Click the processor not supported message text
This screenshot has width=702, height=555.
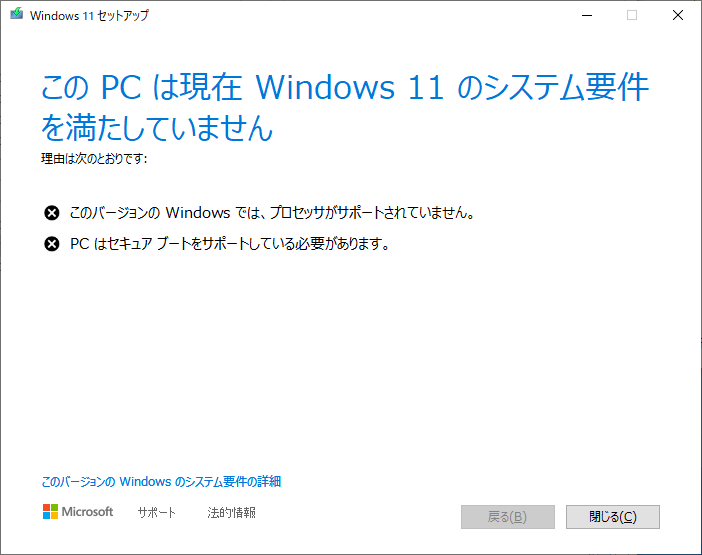point(272,213)
